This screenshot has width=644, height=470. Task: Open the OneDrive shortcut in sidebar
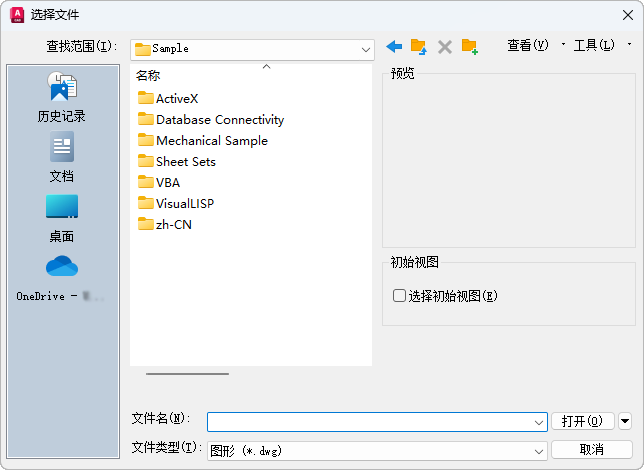(62, 278)
